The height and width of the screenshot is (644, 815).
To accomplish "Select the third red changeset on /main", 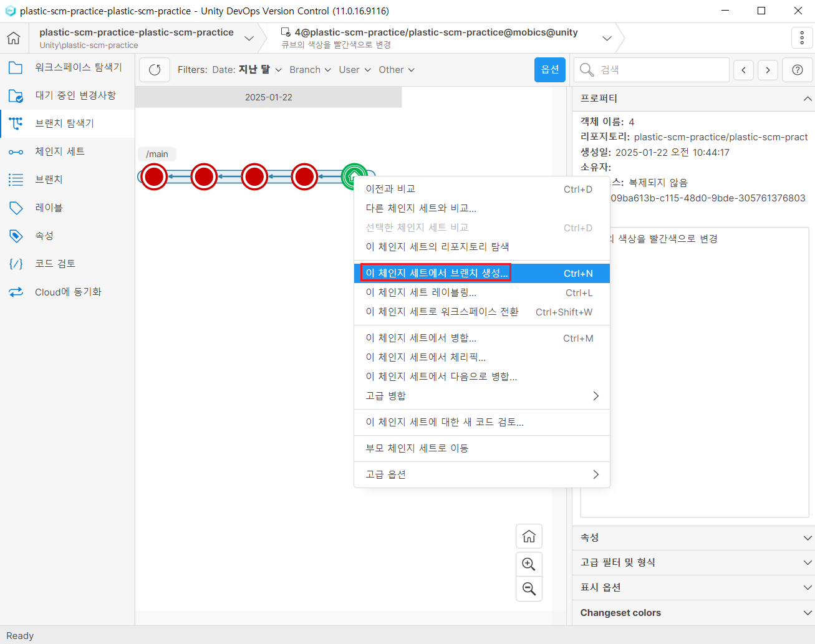I will [x=254, y=177].
